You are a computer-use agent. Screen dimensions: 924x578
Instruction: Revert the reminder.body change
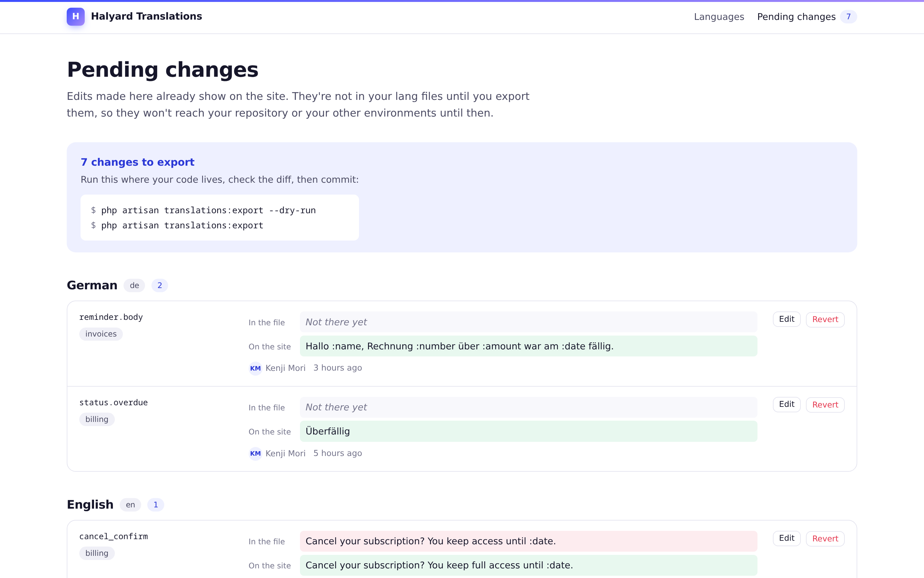coord(825,319)
